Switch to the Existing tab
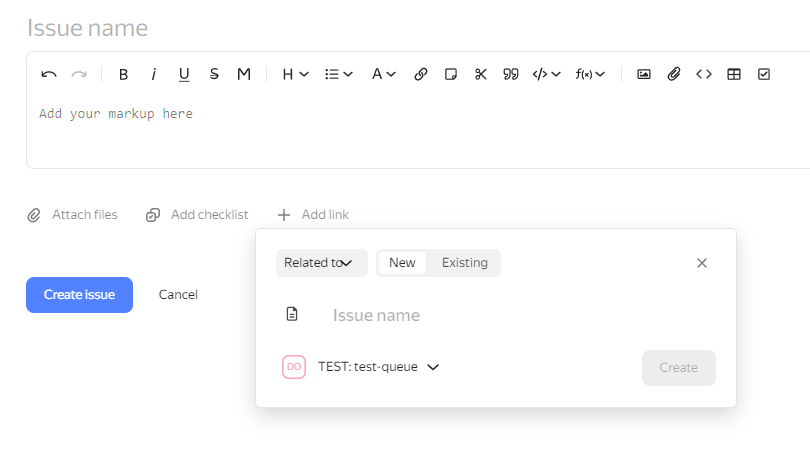Screen dimensions: 810x465 [x=465, y=263]
